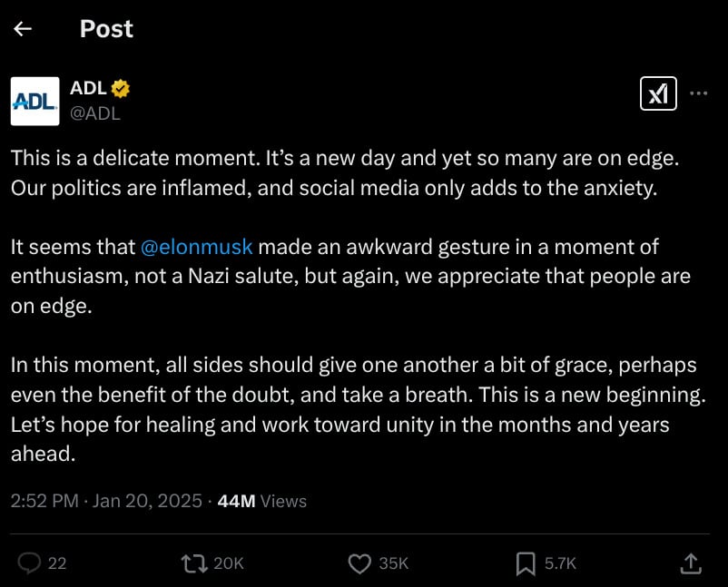Open the @ADL handle link

(x=95, y=113)
